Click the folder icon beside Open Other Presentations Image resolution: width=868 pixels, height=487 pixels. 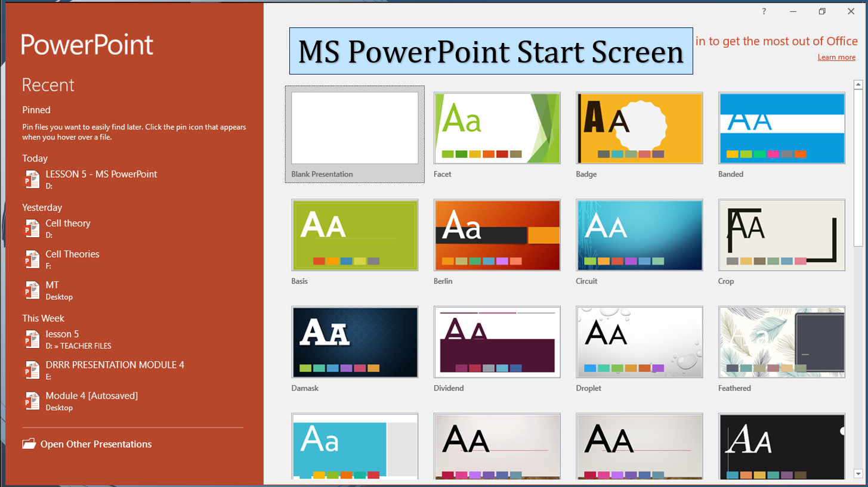[29, 444]
